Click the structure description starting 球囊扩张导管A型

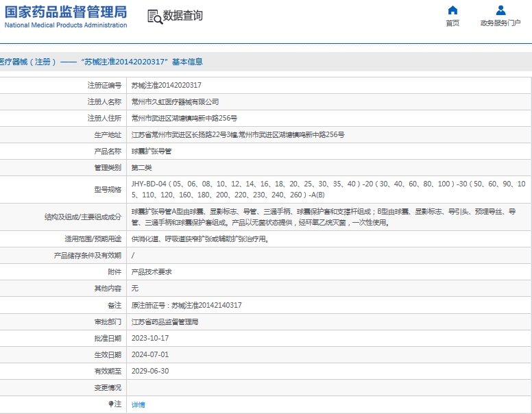(324, 217)
